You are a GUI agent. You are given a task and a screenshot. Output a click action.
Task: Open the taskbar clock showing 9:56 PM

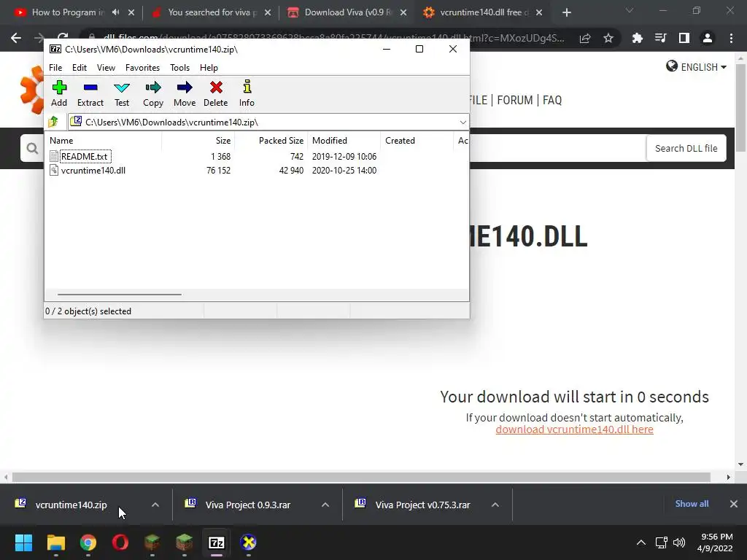715,542
